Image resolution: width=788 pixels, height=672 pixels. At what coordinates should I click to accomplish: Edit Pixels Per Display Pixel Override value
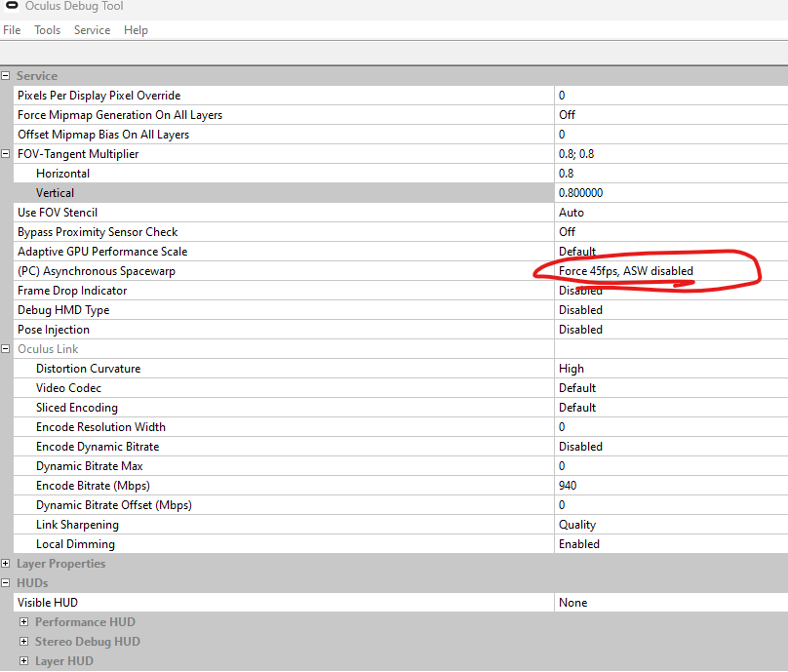coord(671,96)
